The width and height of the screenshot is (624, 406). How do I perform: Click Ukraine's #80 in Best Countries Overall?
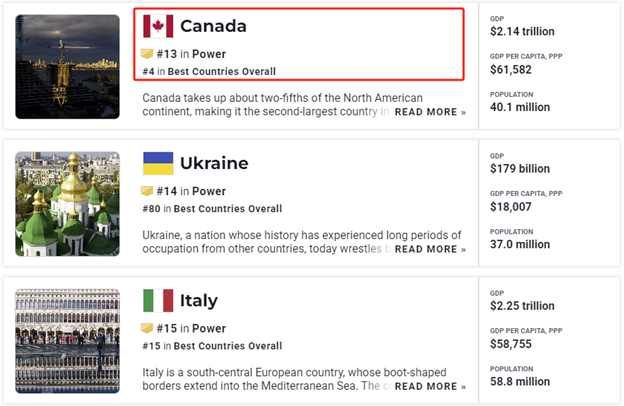pyautogui.click(x=212, y=209)
